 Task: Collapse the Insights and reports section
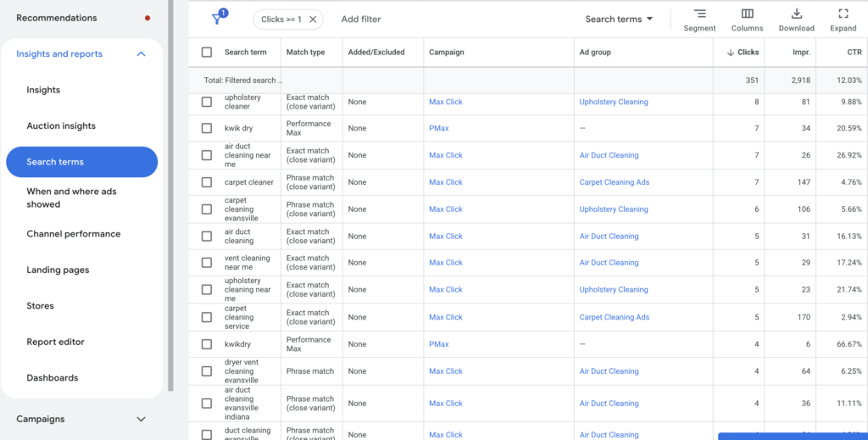click(x=141, y=54)
